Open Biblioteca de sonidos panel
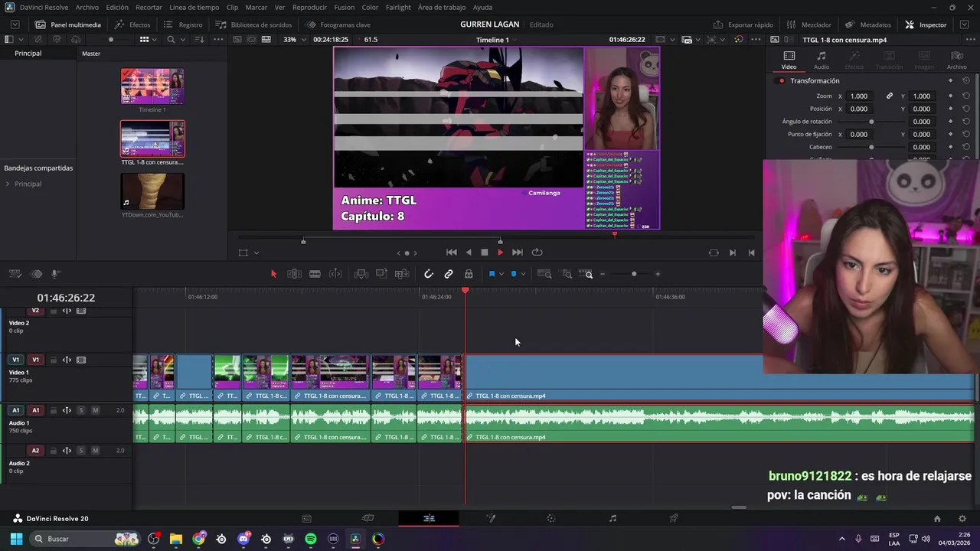 pos(254,24)
